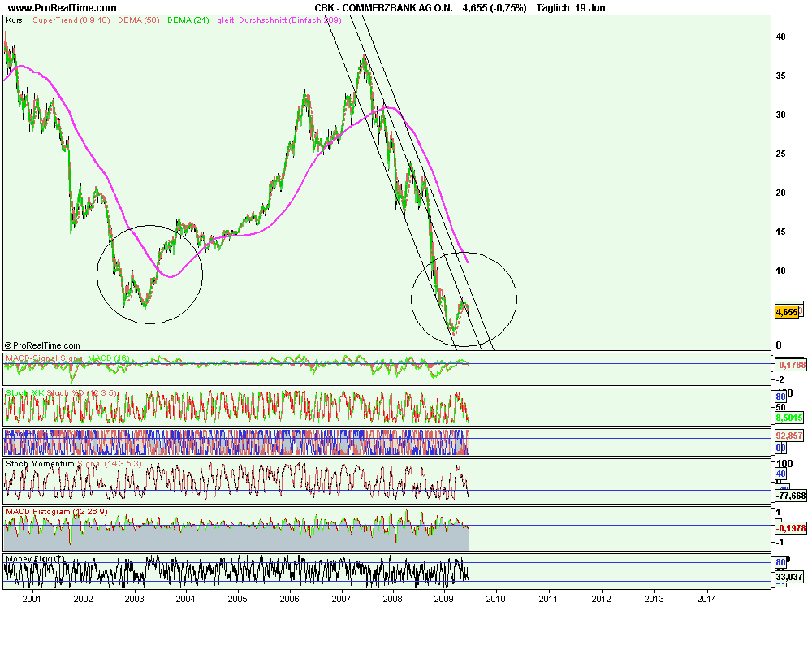
Task: Click gleit. Durchschnitt (Einfach 389) legend entry
Action: click(x=279, y=20)
